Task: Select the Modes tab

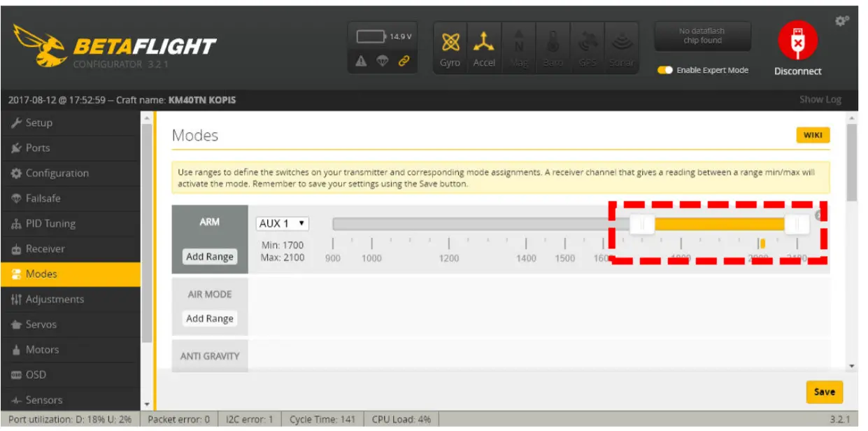Action: (70, 274)
